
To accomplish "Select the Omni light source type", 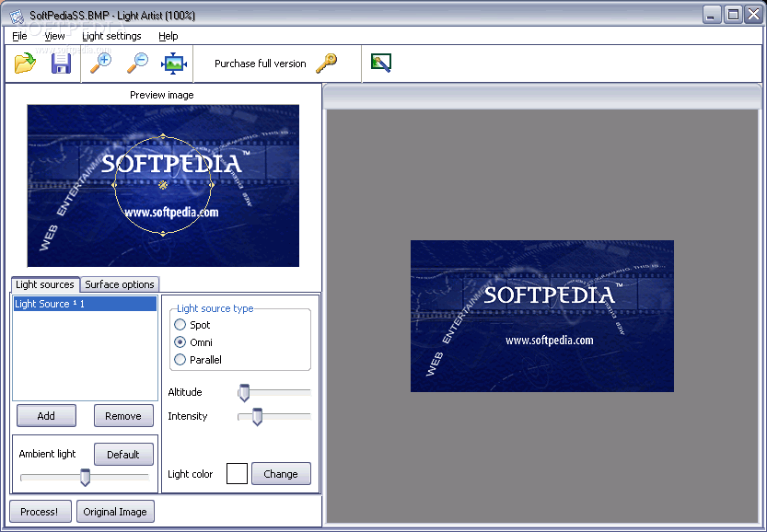I will point(180,342).
